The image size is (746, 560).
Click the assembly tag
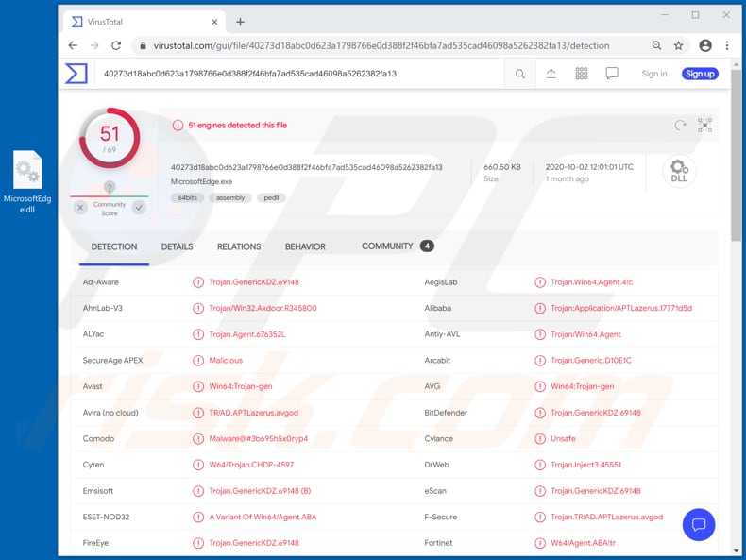(230, 198)
